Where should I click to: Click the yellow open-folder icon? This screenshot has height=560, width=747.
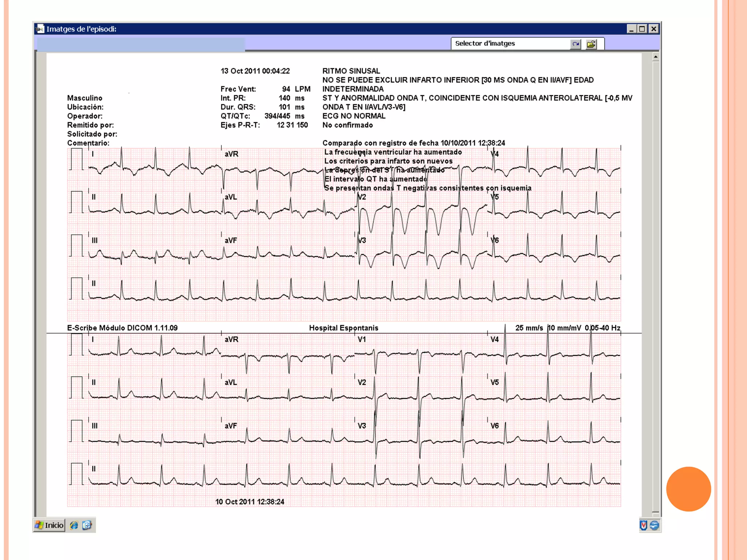point(591,44)
